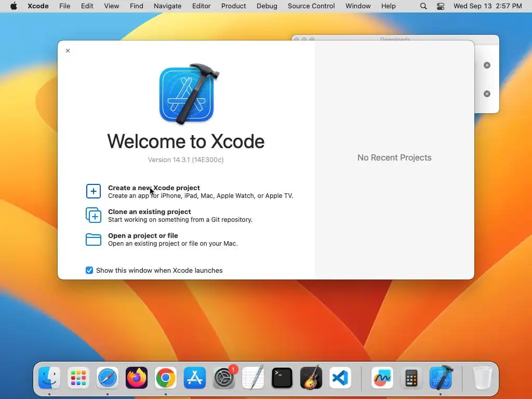Open the Editor menu
The width and height of the screenshot is (532, 399).
(201, 6)
